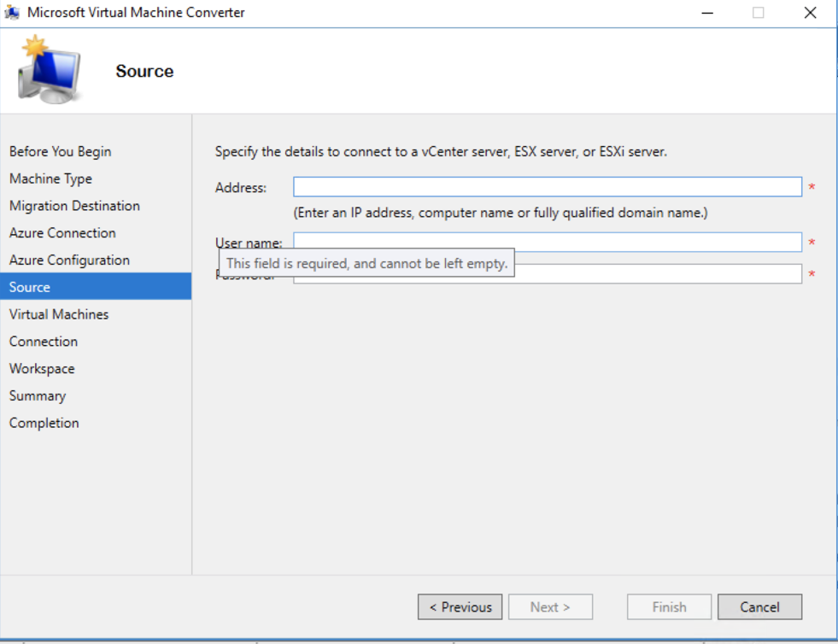
Task: Jump to the Azure Connection step
Action: pos(62,233)
